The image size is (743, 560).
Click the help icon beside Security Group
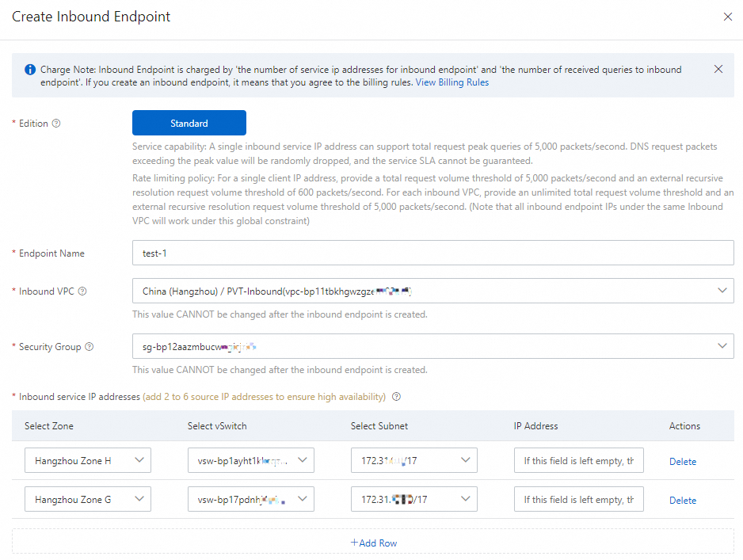point(90,347)
